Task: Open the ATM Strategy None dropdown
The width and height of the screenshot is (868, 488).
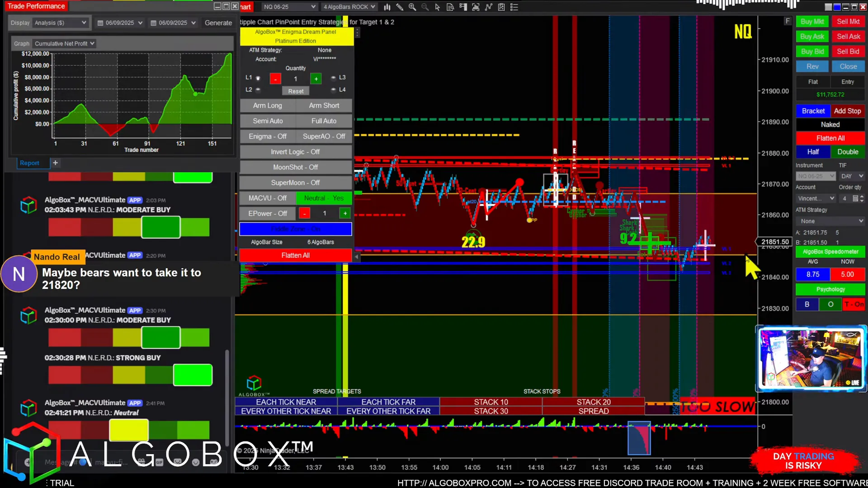Action: pyautogui.click(x=830, y=221)
